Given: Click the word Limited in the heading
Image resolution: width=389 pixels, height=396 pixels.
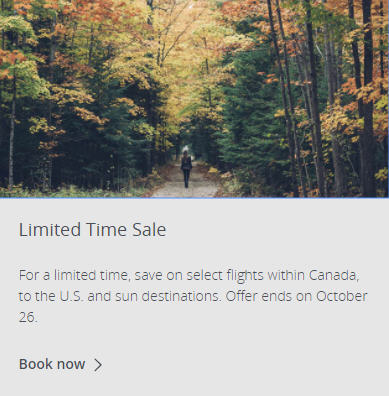Looking at the screenshot, I should pyautogui.click(x=50, y=230).
